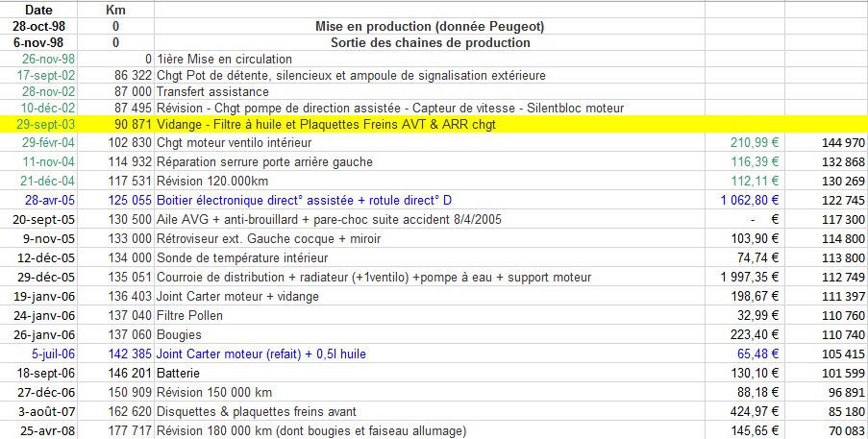Select the 'Mise en production (donnée Peugeot)' cell
This screenshot has height=439, width=868.
tap(429, 26)
